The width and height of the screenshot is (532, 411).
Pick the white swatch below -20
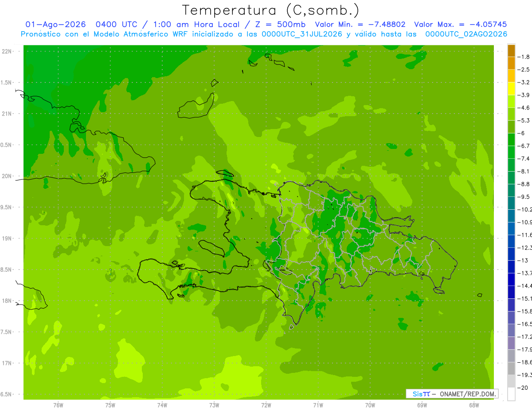[511, 394]
